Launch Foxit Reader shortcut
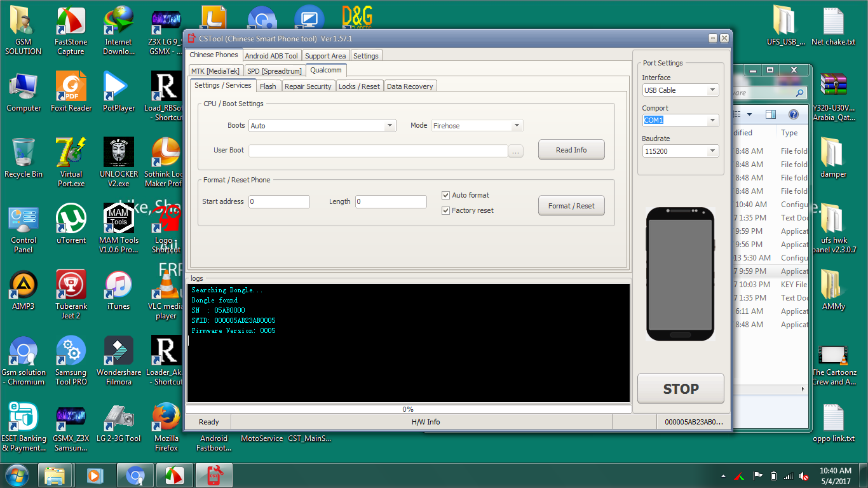The width and height of the screenshot is (868, 488). (x=71, y=91)
